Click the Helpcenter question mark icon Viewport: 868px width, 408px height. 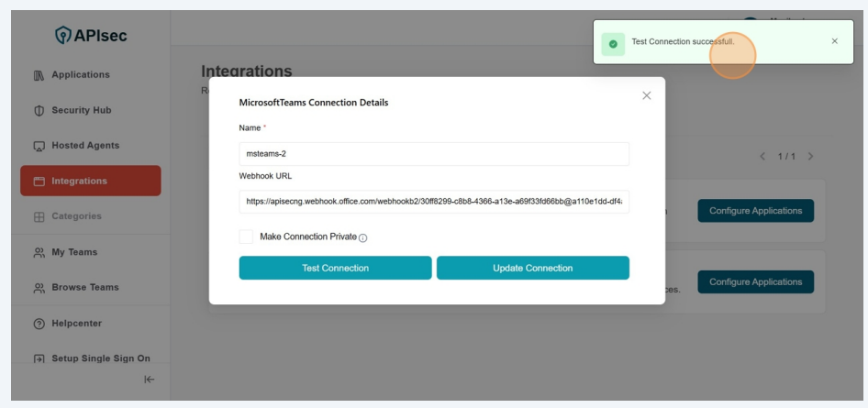pyautogui.click(x=39, y=324)
